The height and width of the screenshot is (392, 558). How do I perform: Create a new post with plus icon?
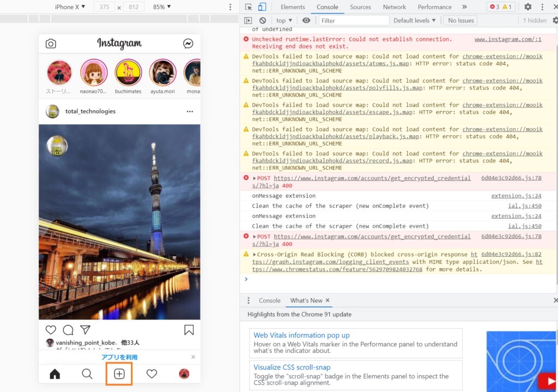(119, 374)
